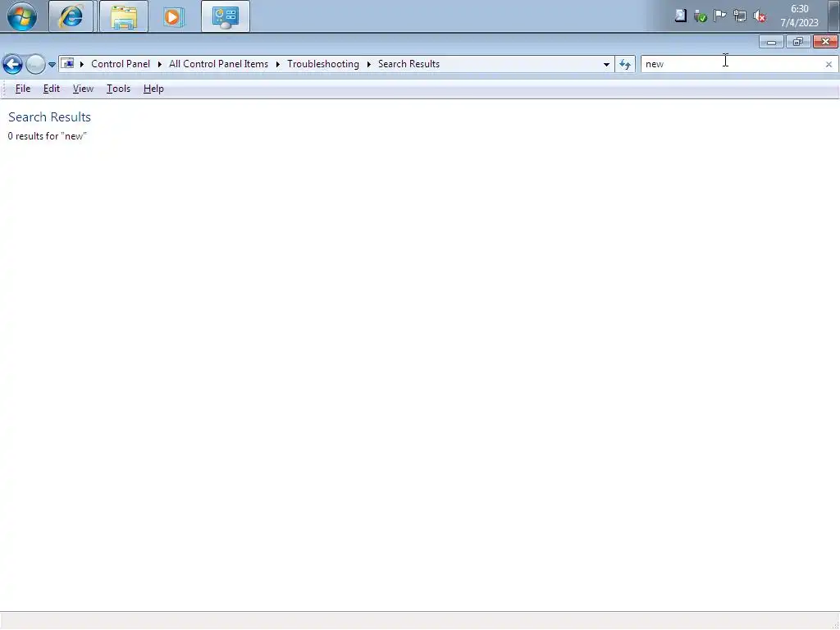Image resolution: width=840 pixels, height=630 pixels.
Task: Expand arrow before Control Panel breadcrumb
Action: tap(82, 64)
